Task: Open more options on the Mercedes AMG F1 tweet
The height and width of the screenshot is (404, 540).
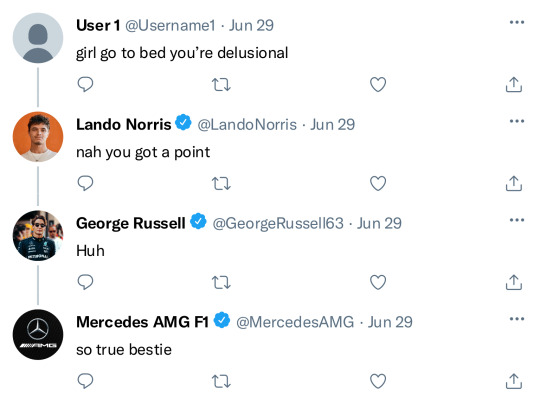Action: [x=517, y=319]
